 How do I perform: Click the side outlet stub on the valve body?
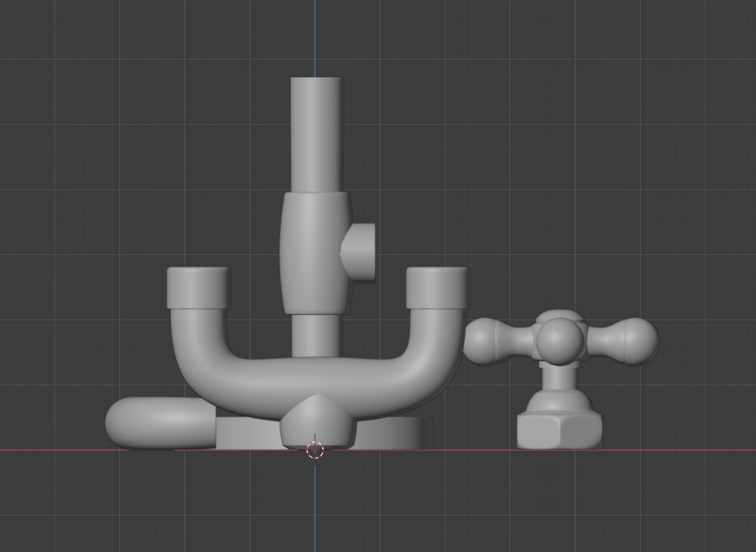coord(359,252)
